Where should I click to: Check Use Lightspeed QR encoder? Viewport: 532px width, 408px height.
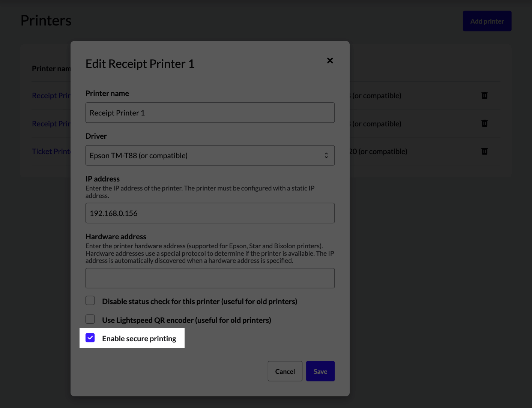[90, 319]
